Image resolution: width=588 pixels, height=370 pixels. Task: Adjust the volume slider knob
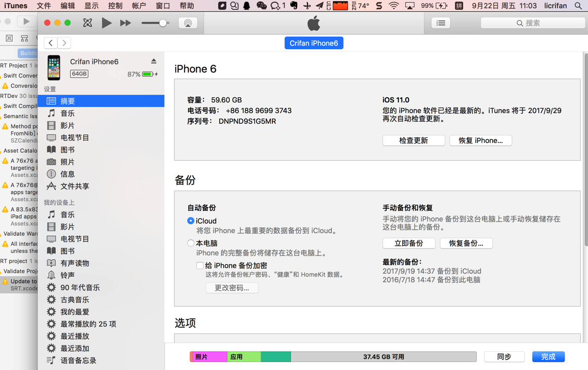pyautogui.click(x=163, y=23)
